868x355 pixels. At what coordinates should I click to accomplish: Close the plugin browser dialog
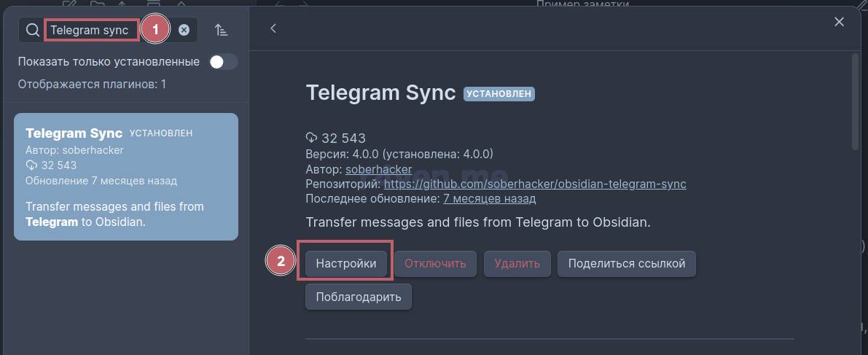click(839, 22)
